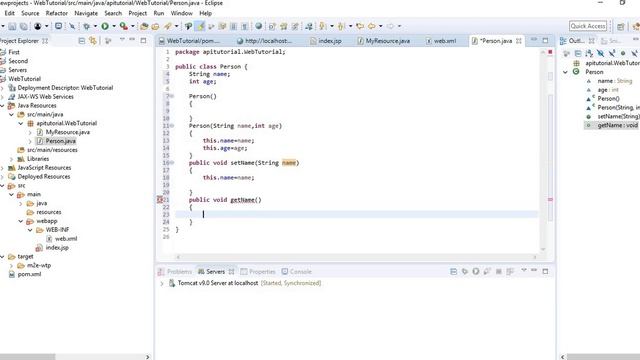
Task: Open the Run button dropdown arrow
Action: click(x=114, y=27)
